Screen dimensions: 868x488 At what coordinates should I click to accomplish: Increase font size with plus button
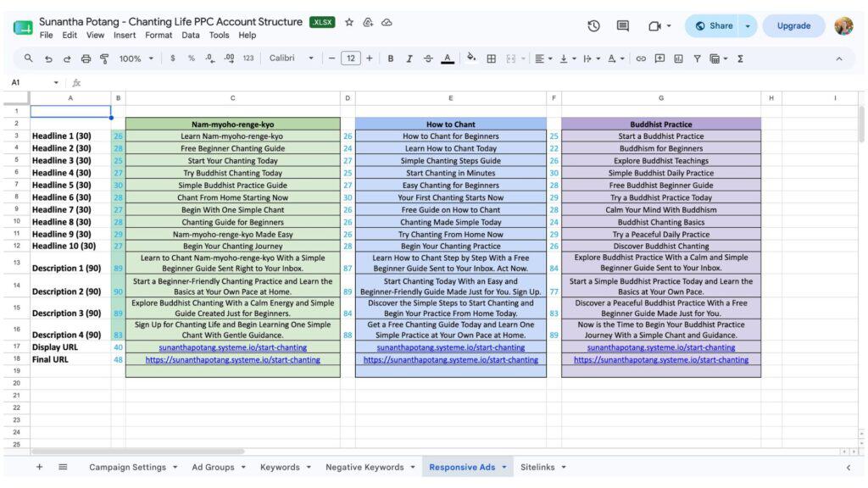pyautogui.click(x=370, y=58)
